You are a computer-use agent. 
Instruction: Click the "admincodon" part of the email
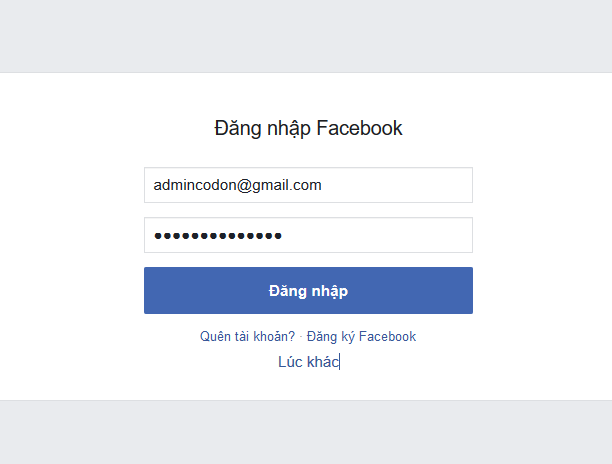tap(194, 185)
